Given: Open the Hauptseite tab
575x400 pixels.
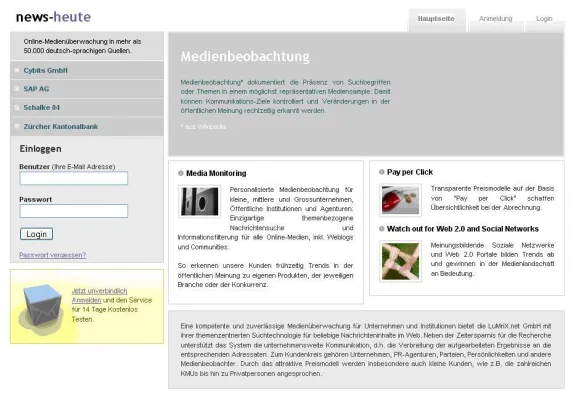Looking at the screenshot, I should click(x=436, y=19).
